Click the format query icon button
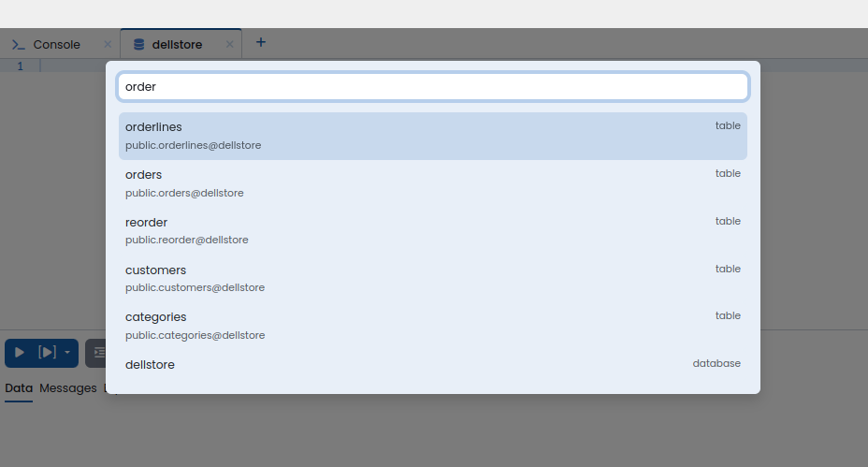 click(x=95, y=353)
